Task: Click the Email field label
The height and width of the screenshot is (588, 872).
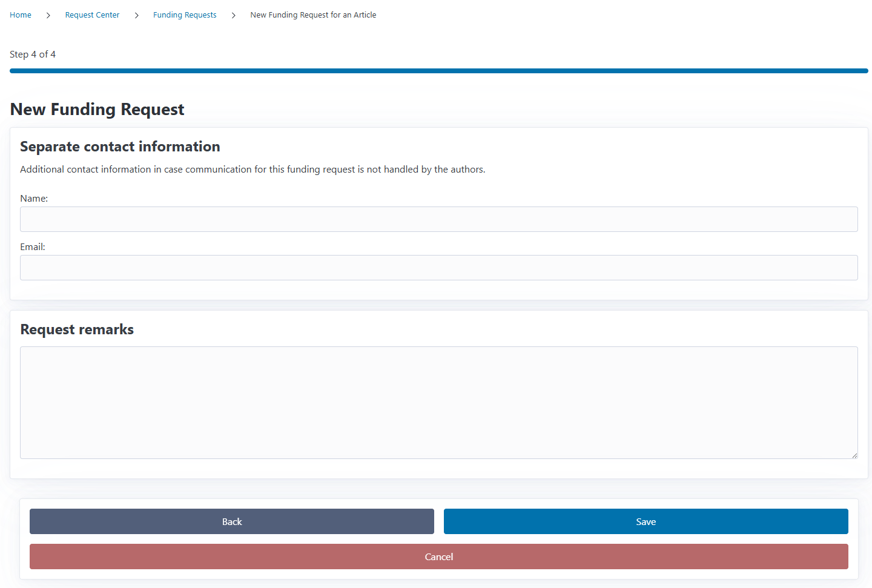Action: click(33, 247)
